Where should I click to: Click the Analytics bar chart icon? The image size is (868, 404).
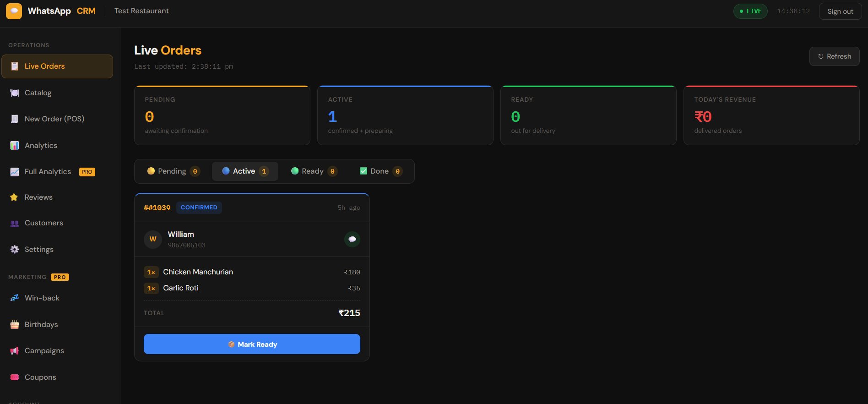(x=15, y=146)
